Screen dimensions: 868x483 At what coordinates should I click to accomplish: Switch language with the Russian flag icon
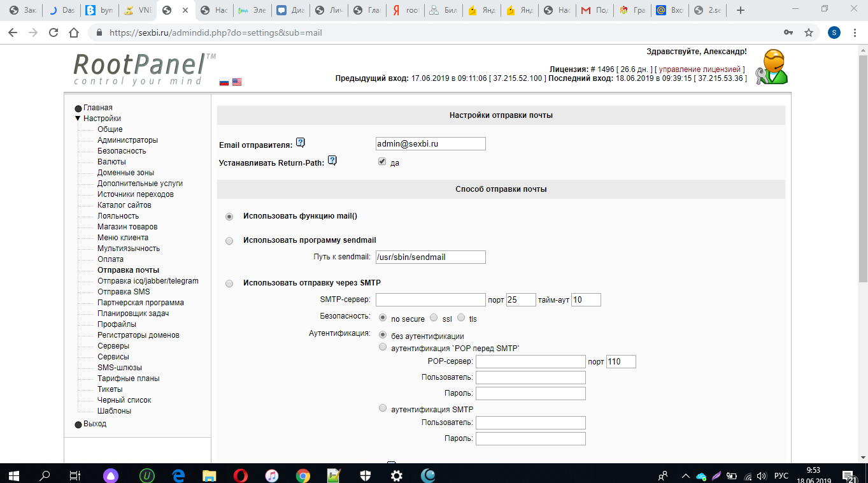(224, 82)
